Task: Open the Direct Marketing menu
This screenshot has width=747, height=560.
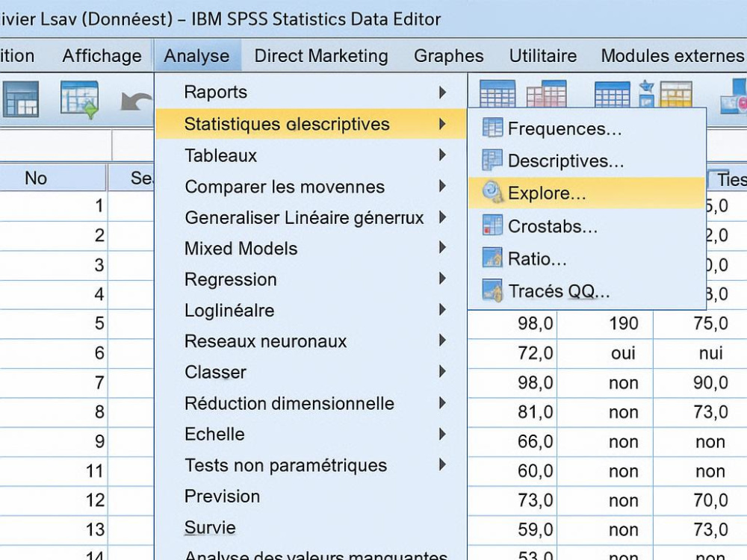Action: pos(320,56)
